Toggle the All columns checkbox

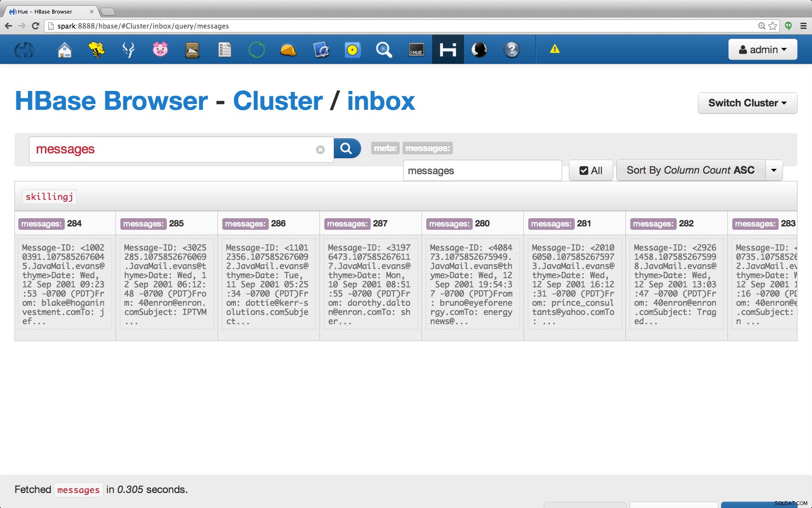[x=591, y=170]
